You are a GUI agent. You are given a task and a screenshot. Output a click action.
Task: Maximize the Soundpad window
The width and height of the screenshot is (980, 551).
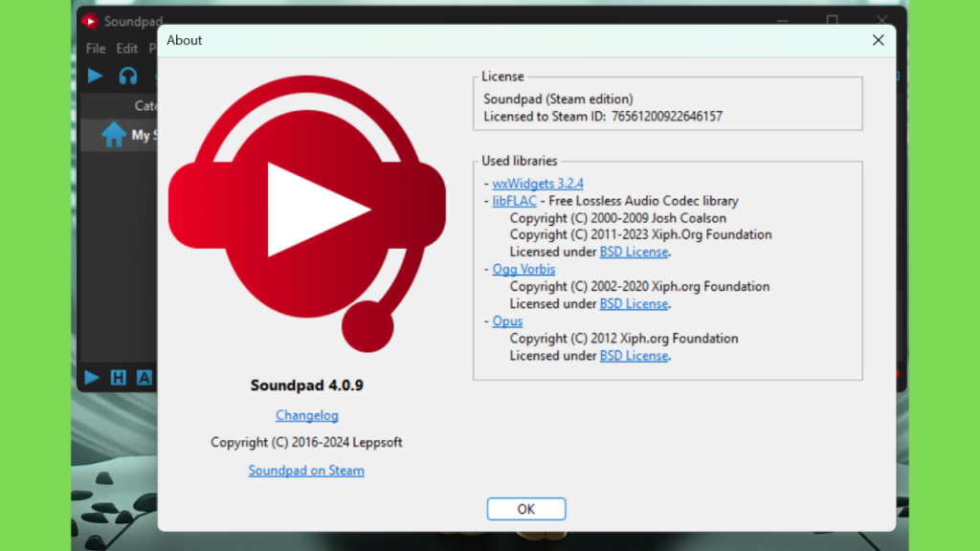click(832, 21)
